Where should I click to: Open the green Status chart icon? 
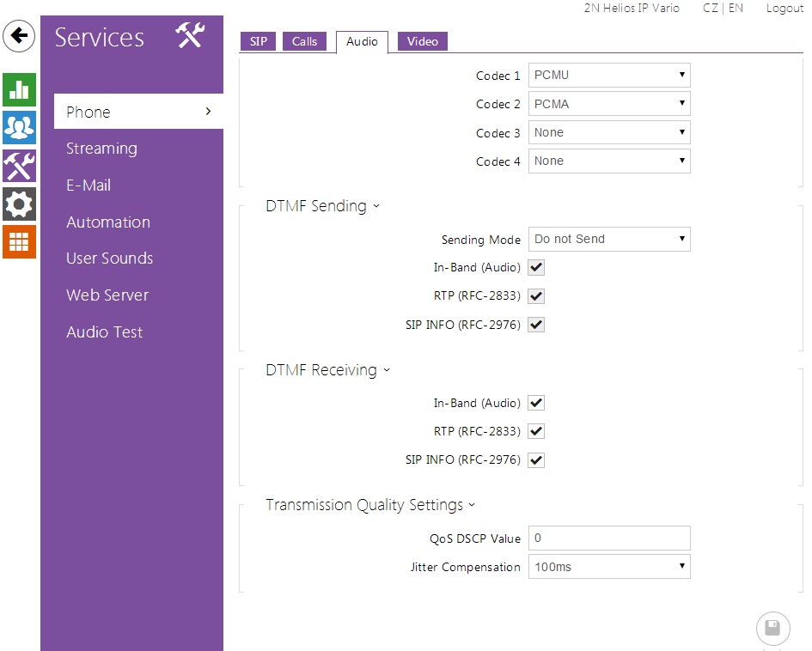coord(19,90)
